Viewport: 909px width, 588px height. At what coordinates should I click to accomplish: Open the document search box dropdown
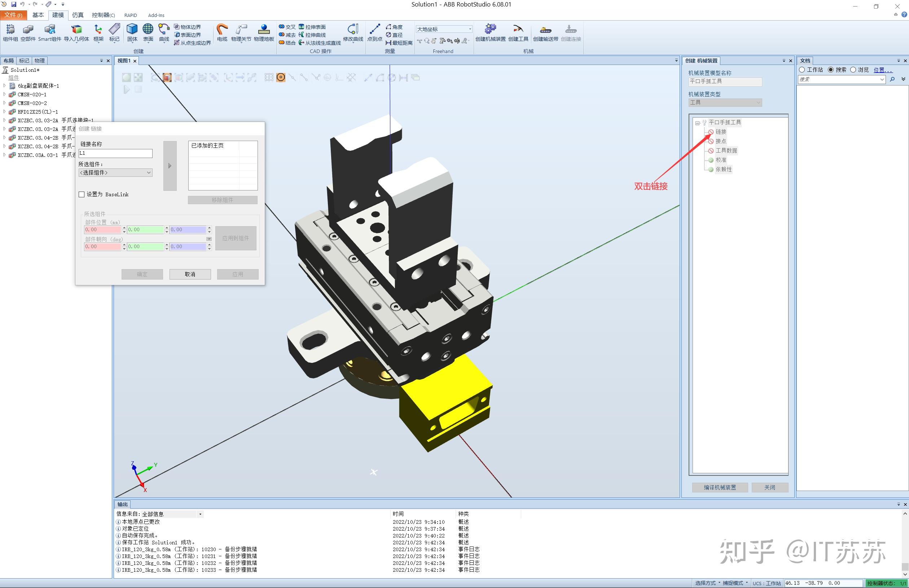(882, 79)
